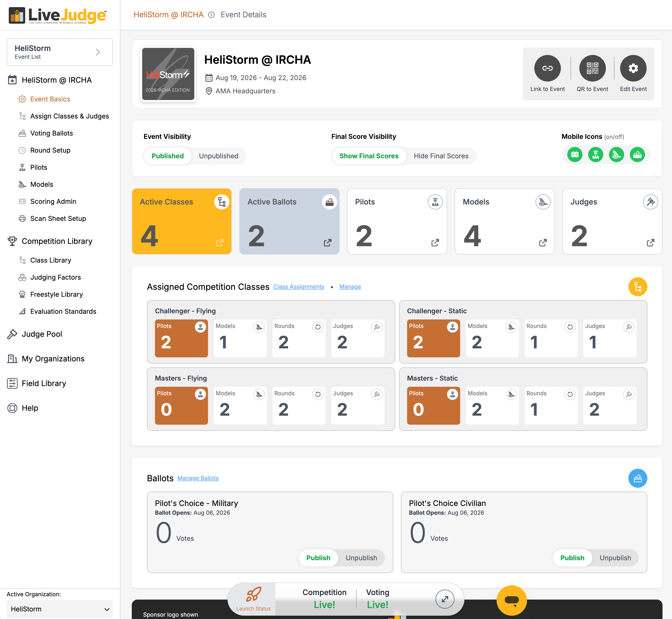Go to Judge Pool
This screenshot has width=672, height=619.
coord(35,334)
